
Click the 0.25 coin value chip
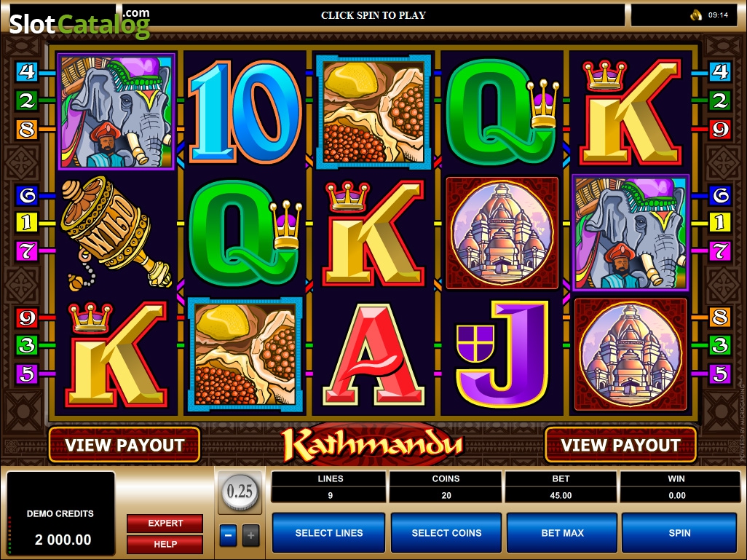pyautogui.click(x=240, y=492)
